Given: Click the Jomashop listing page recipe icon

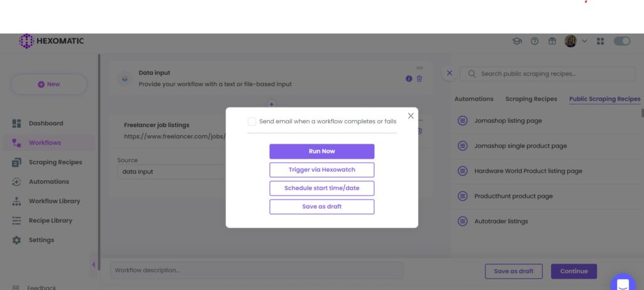Looking at the screenshot, I should point(462,121).
